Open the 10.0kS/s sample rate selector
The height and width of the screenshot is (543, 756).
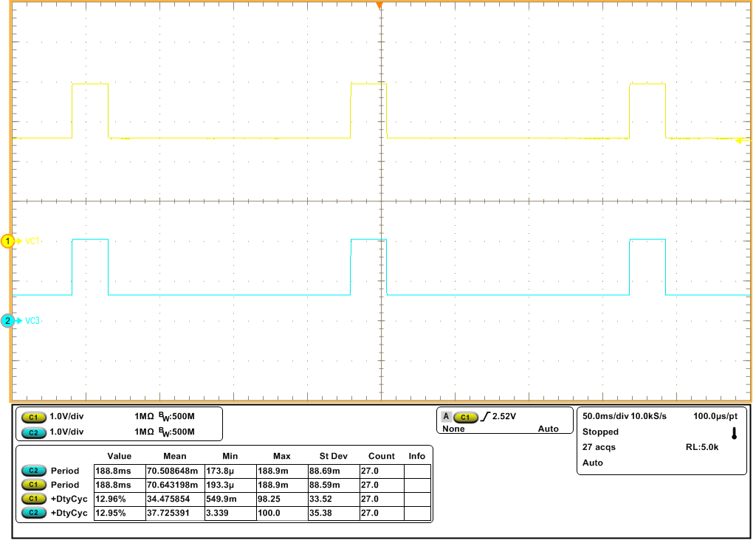point(650,416)
